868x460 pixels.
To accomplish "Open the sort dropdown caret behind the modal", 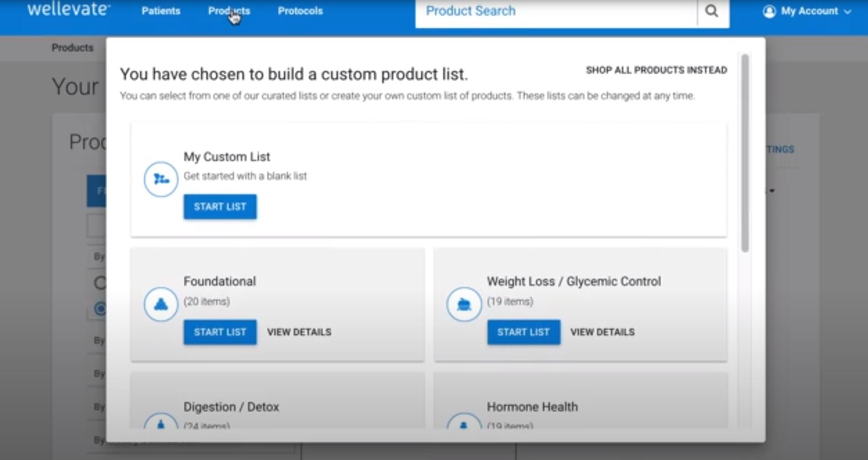I will pos(772,190).
